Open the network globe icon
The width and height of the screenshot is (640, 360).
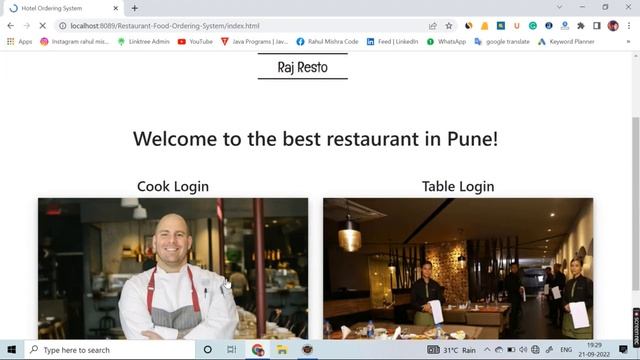pyautogui.click(x=535, y=350)
